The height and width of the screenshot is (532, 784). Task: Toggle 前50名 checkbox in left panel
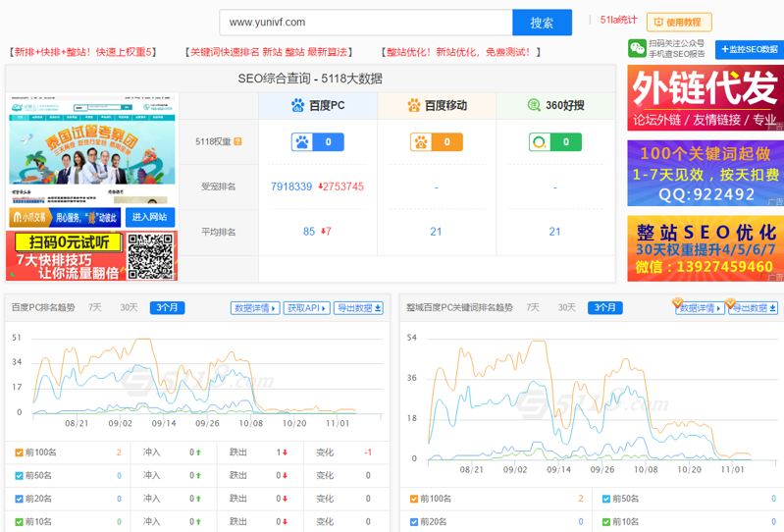(19, 475)
